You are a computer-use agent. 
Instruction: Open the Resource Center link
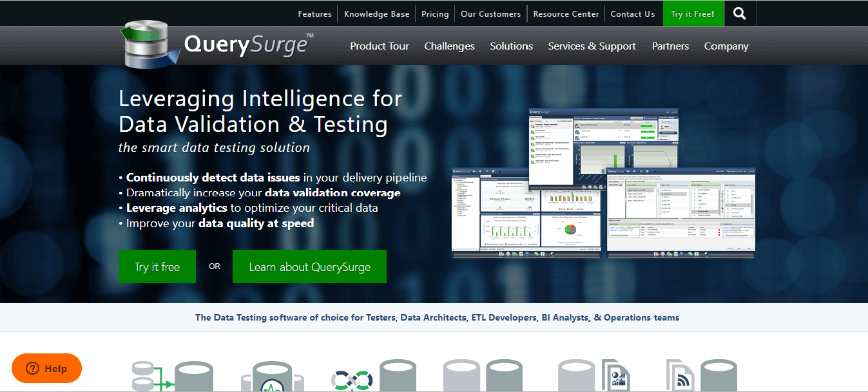(x=566, y=14)
